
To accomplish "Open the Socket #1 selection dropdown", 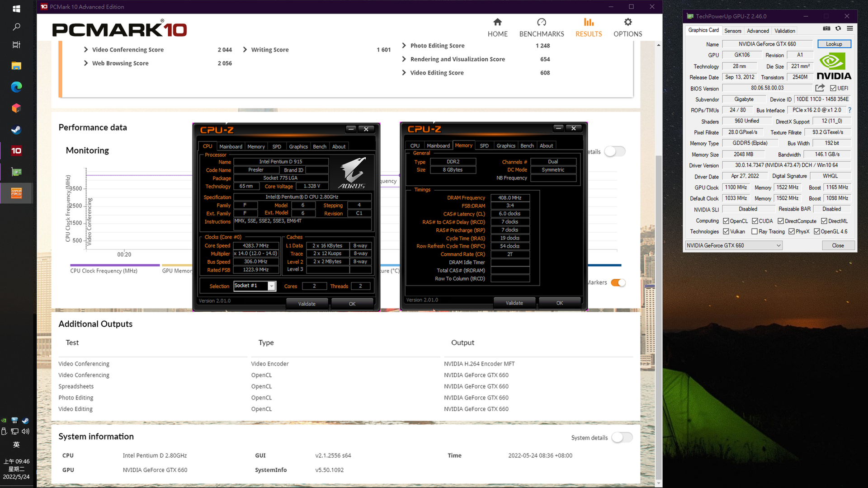I will pos(255,286).
